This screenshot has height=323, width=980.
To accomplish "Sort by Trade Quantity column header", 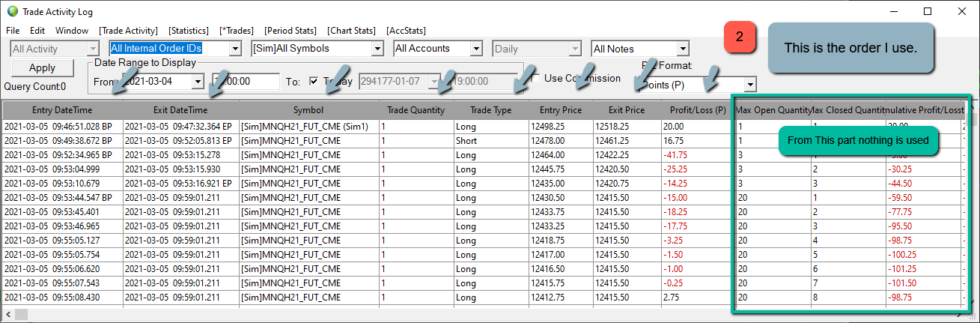I will point(416,109).
